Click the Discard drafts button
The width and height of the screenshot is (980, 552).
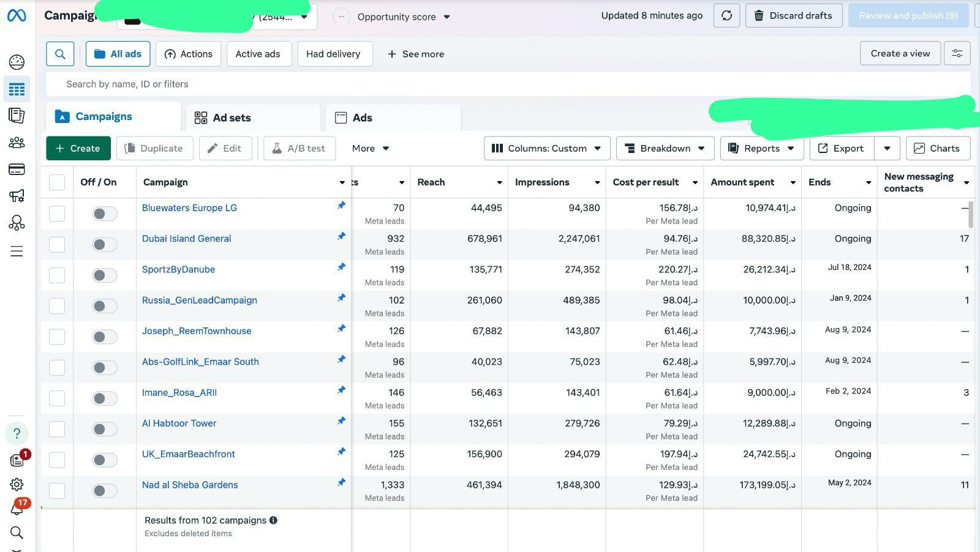pos(794,16)
